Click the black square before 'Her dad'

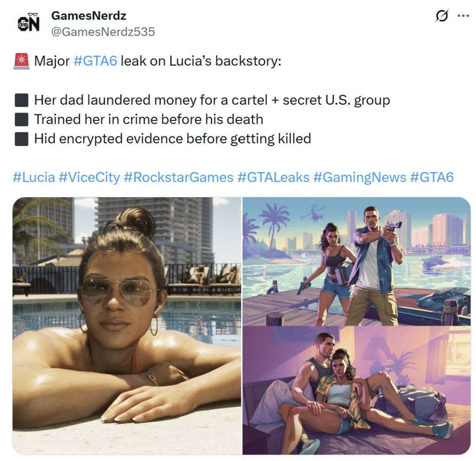tap(21, 100)
